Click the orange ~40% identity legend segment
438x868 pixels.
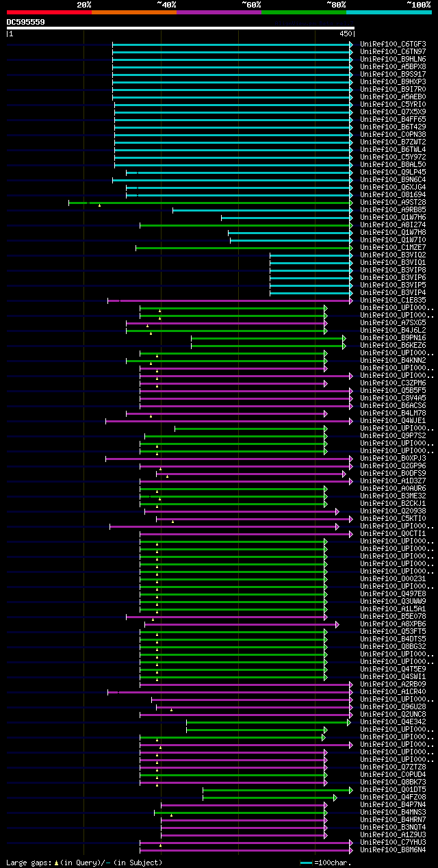tap(133, 12)
